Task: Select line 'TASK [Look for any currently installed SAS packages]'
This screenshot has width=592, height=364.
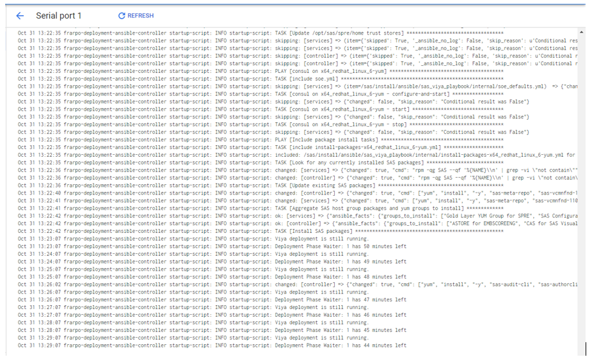Action: (260, 162)
